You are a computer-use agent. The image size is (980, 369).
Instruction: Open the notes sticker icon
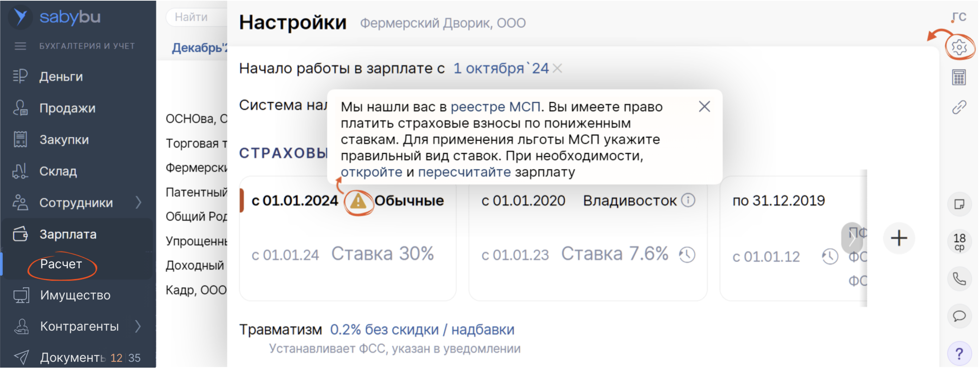[x=959, y=205]
